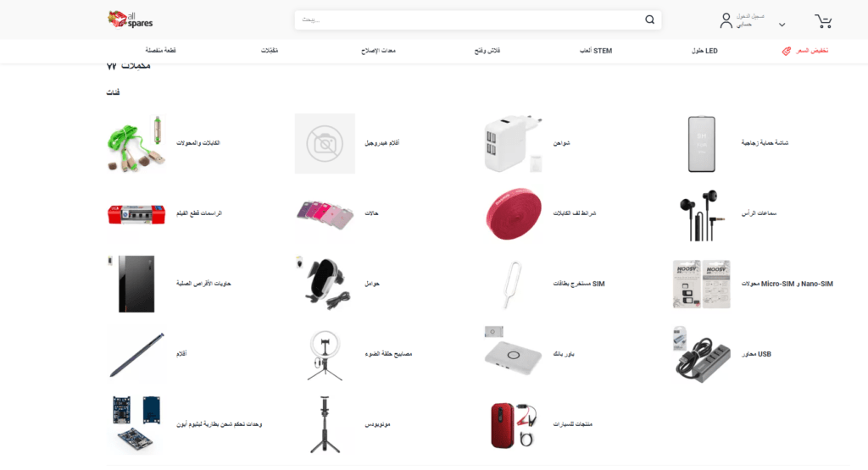Open the STEM toys menu item
Screen dimensions: 868x470
596,51
